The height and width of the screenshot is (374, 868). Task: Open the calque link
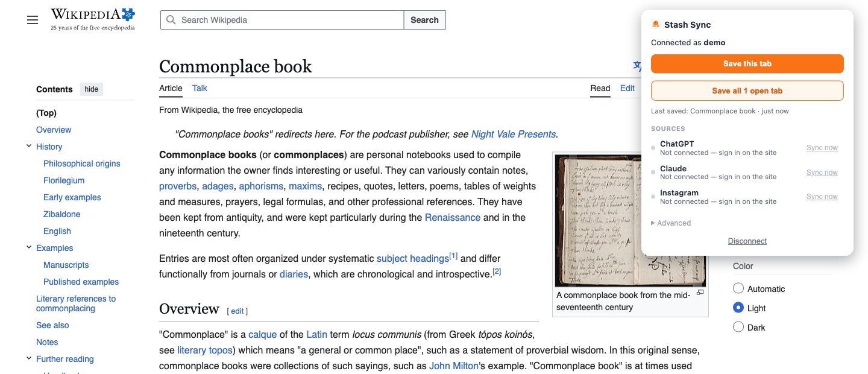click(x=263, y=334)
